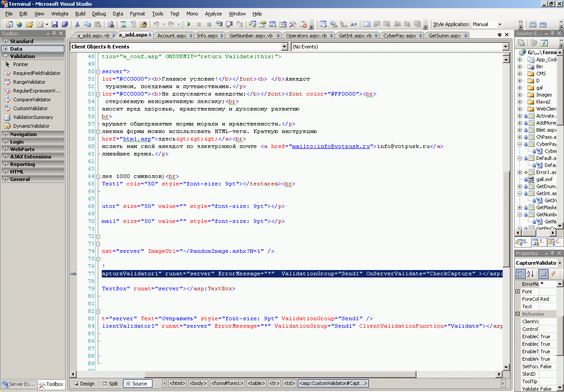Switch to Split view
564x392 pixels.
point(110,384)
